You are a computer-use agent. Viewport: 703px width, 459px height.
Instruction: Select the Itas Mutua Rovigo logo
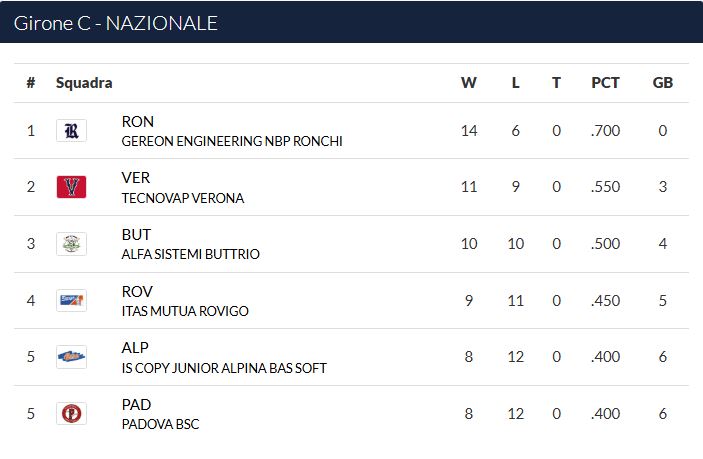coord(71,300)
